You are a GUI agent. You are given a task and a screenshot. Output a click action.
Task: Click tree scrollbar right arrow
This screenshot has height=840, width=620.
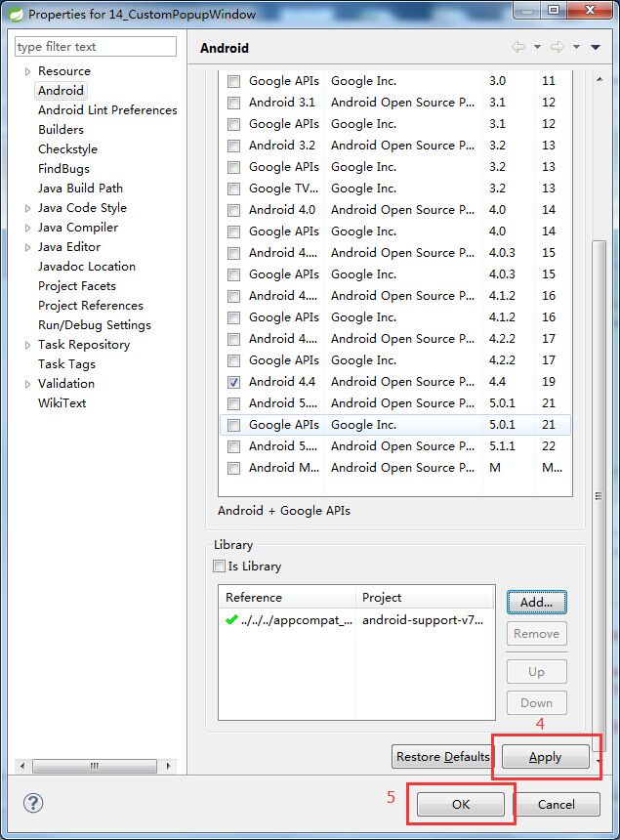pyautogui.click(x=169, y=766)
